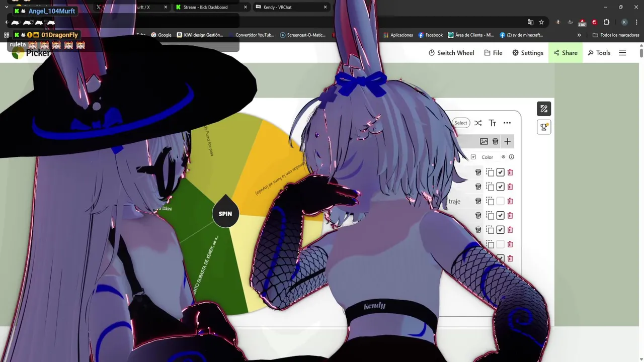Click the add image icon in the input bar

pos(484,142)
